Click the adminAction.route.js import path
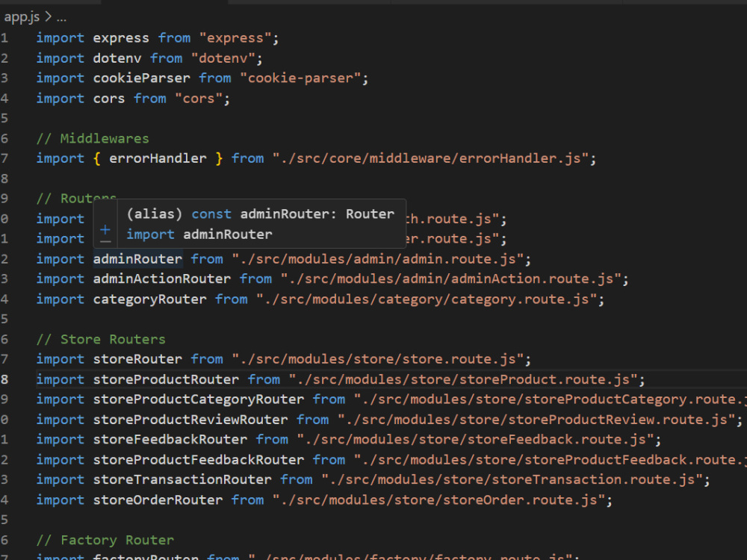The image size is (747, 560). click(450, 279)
